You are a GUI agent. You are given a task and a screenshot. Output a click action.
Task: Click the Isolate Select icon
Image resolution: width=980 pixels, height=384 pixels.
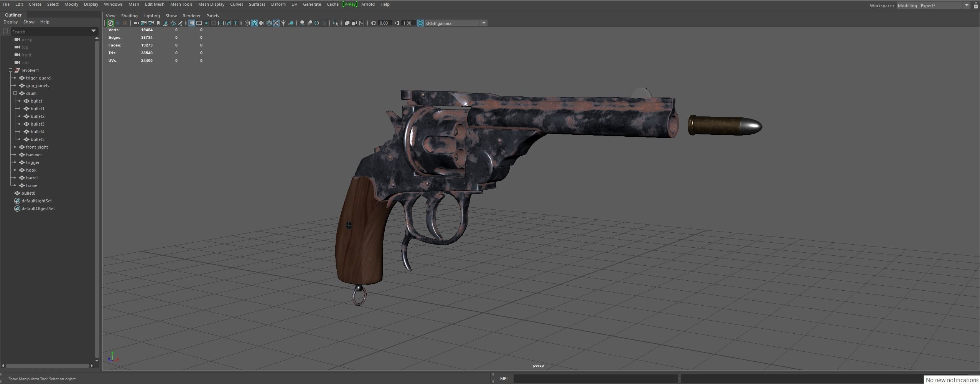point(336,23)
